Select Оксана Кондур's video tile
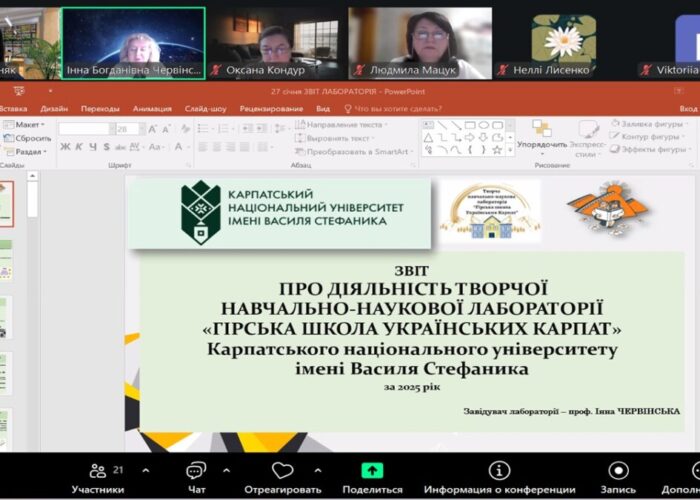 275,43
